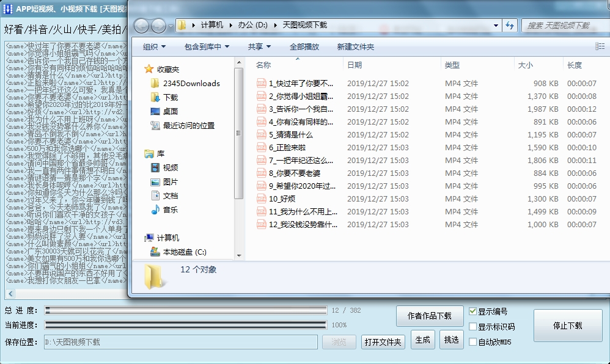Expand breadcrumb arrow after 办公 (D:)

[x=275, y=25]
